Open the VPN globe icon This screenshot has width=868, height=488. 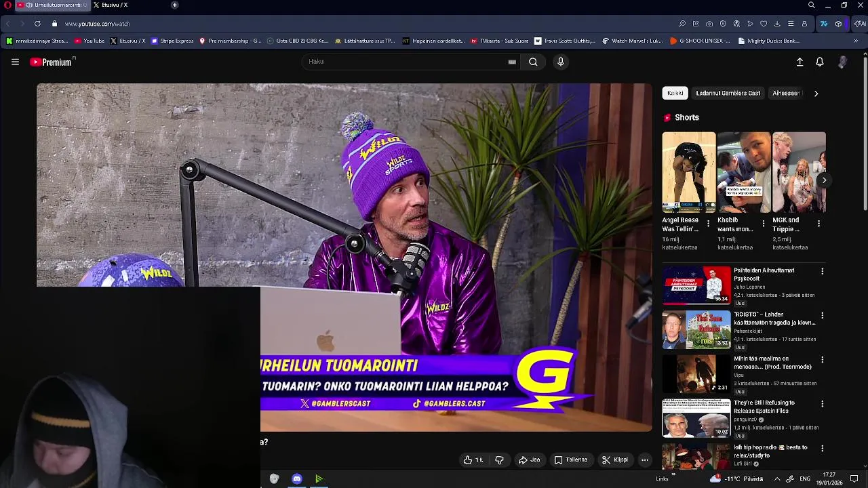[736, 24]
